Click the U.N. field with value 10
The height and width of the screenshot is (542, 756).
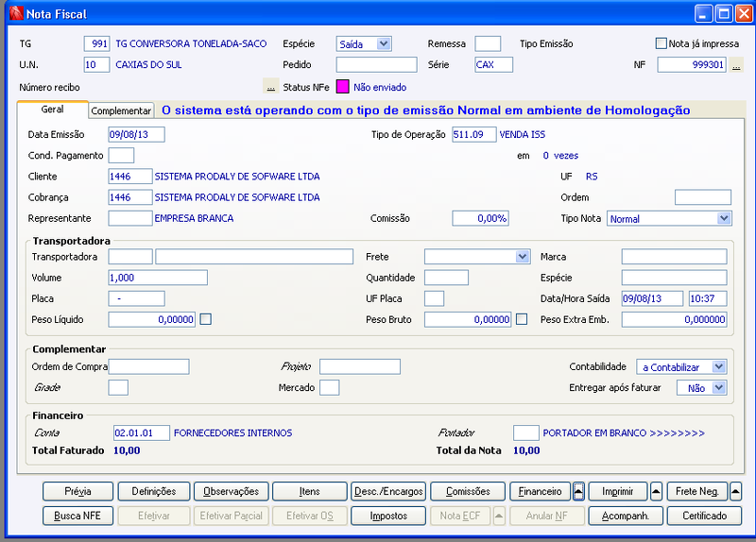pyautogui.click(x=97, y=64)
